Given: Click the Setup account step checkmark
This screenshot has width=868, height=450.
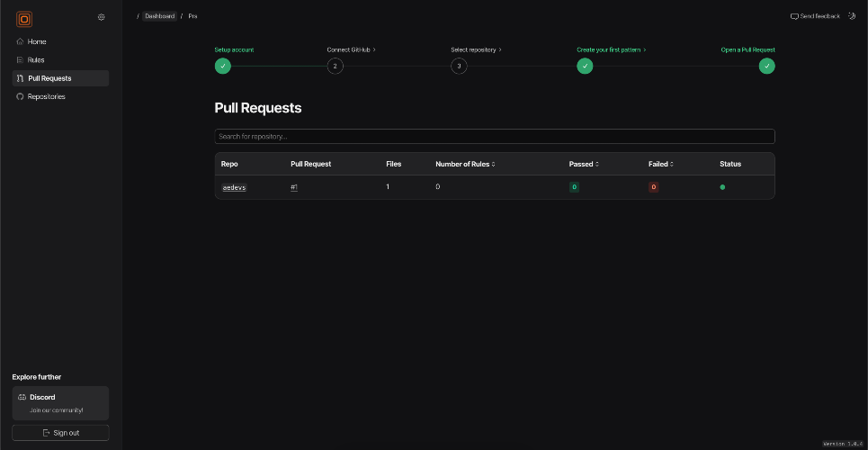Looking at the screenshot, I should coord(222,66).
